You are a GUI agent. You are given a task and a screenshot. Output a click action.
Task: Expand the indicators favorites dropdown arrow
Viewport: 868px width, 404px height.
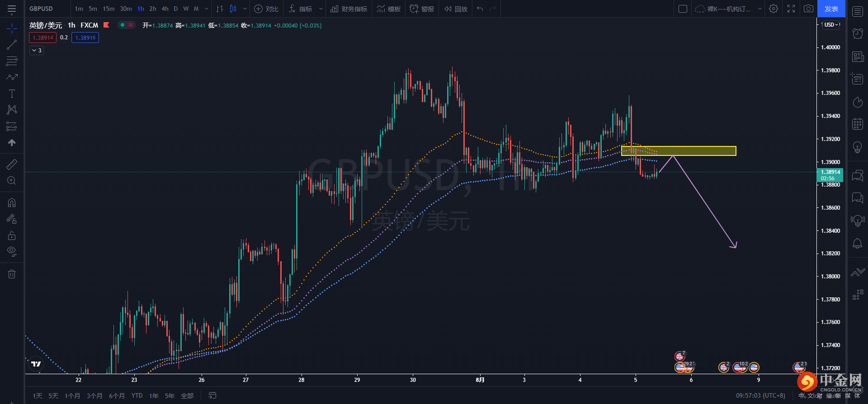[x=321, y=9]
